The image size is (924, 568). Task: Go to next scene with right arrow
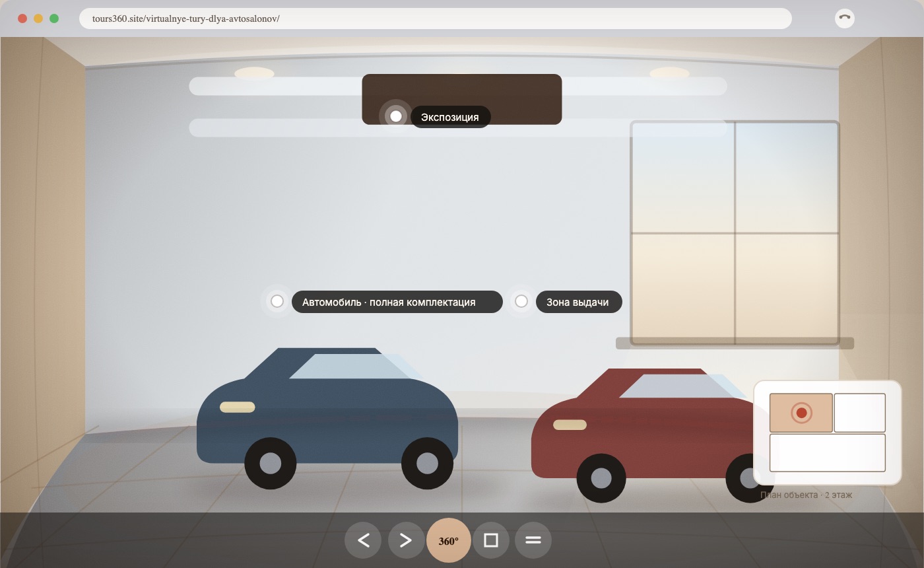pyautogui.click(x=406, y=540)
